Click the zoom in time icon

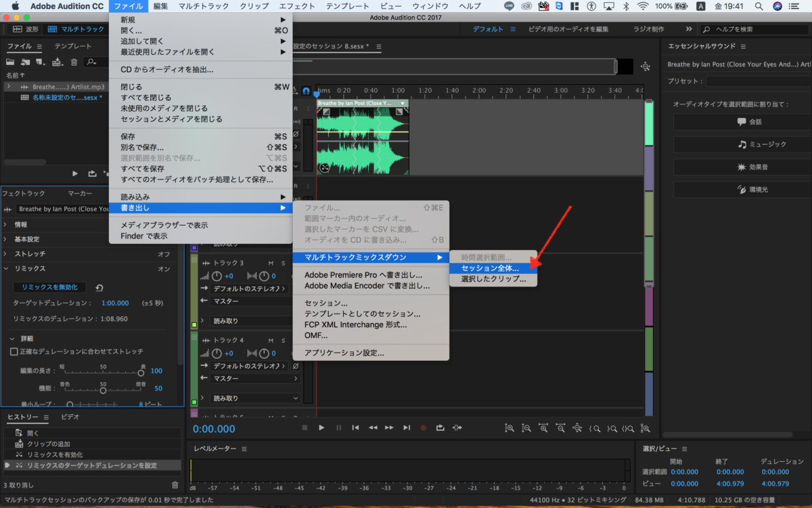point(543,428)
